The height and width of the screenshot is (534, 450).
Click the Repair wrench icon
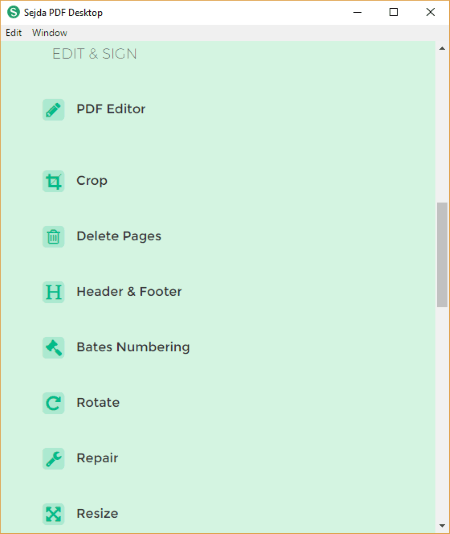click(53, 459)
